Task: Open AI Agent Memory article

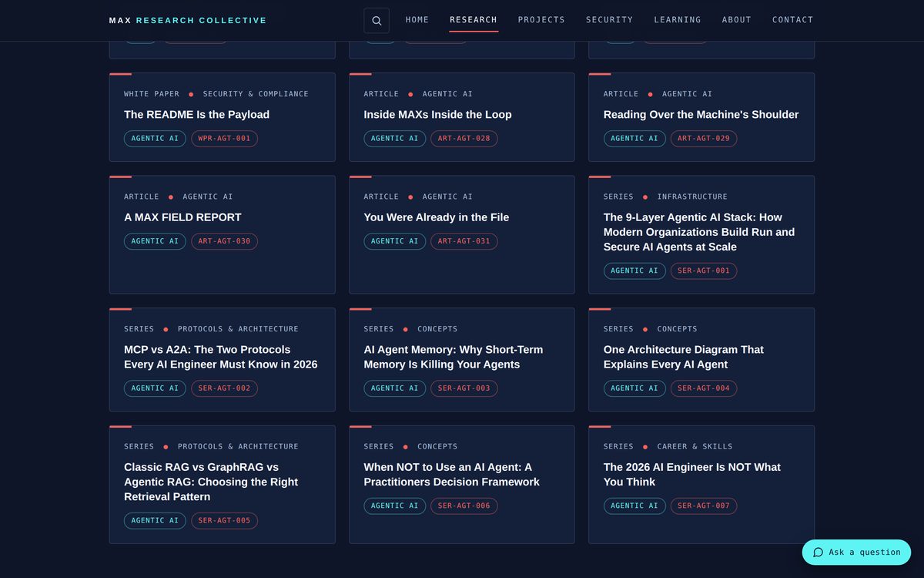Action: tap(454, 357)
